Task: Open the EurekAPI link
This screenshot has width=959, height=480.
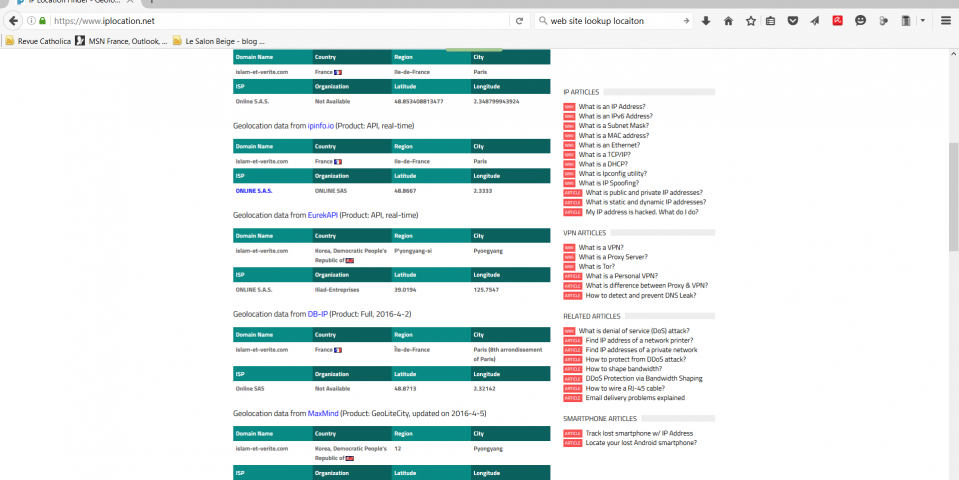Action: coord(323,215)
